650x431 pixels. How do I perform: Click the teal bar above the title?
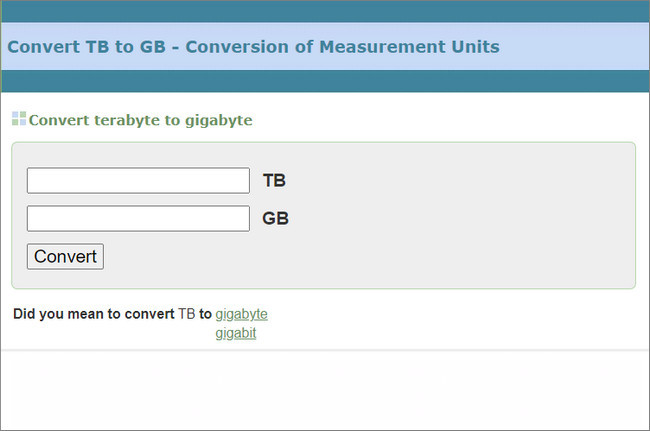click(325, 11)
